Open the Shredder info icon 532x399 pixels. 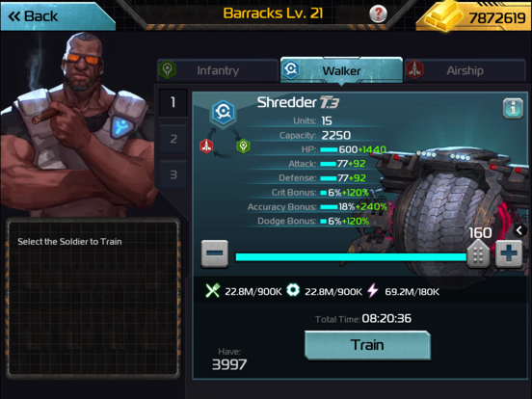tap(513, 108)
